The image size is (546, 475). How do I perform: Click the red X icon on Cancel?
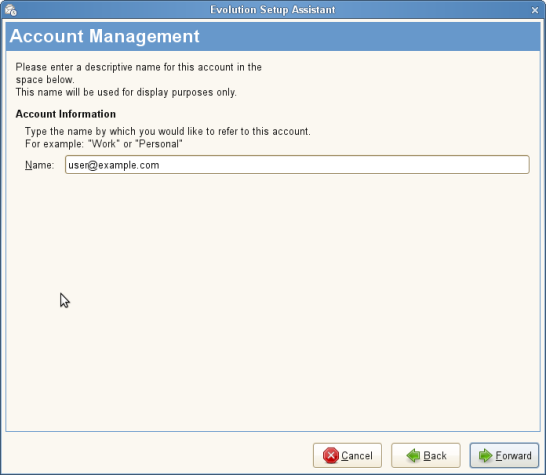pyautogui.click(x=330, y=455)
